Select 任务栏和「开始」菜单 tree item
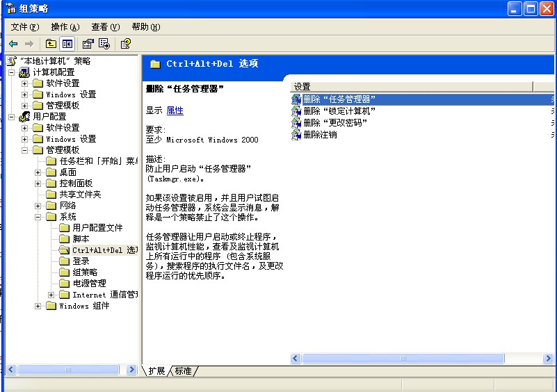557x392 pixels. pos(99,161)
